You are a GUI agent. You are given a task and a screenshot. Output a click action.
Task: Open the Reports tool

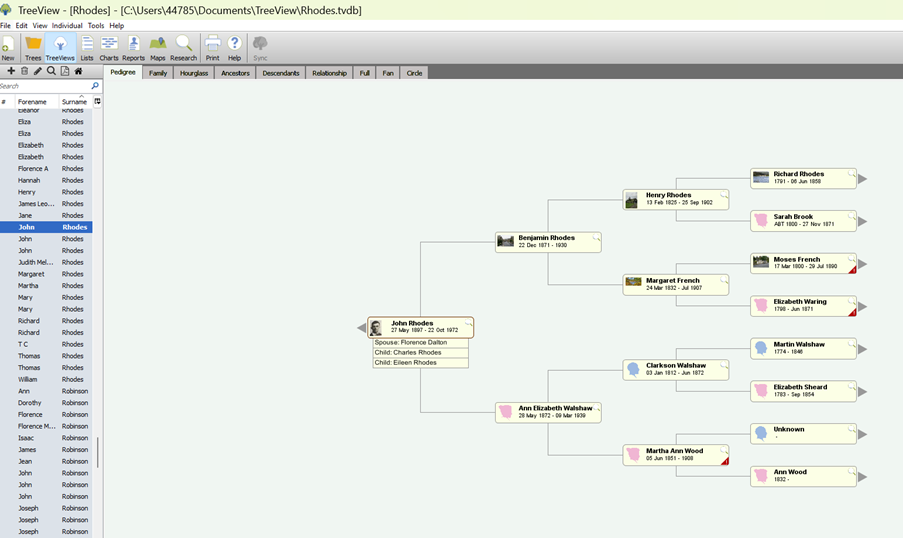point(133,47)
